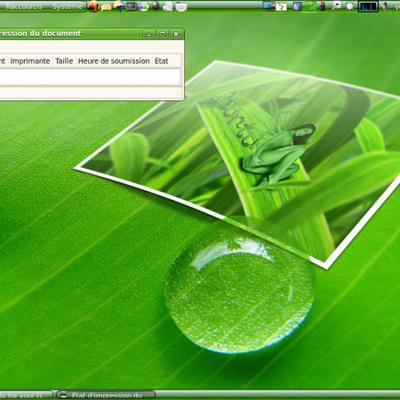Click the white-and-orange tray icon
400x400 pixels.
tap(281, 6)
